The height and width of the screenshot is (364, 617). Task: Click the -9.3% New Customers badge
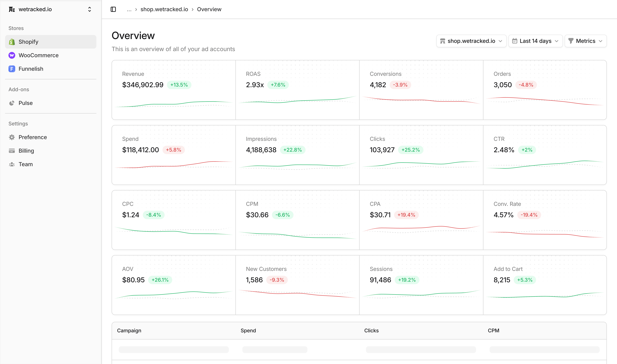tap(277, 280)
